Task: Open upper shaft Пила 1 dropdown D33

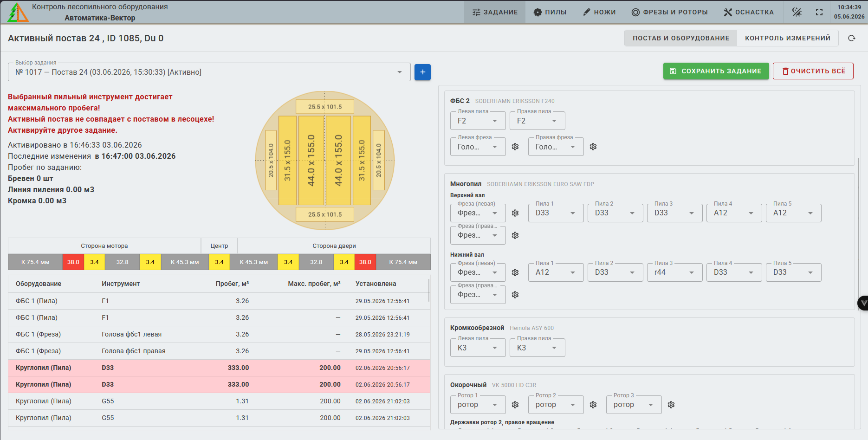Action: (556, 213)
